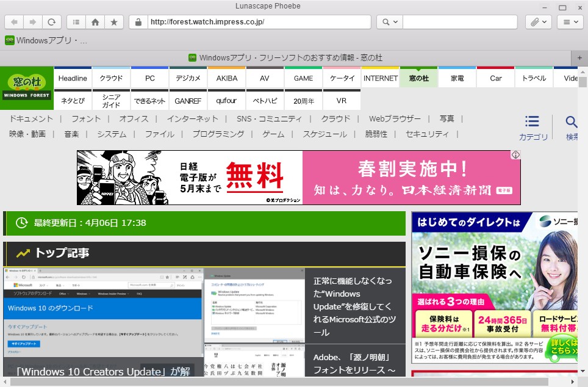Open the クラウド top navigation tab
The image size is (588, 387).
click(x=111, y=78)
